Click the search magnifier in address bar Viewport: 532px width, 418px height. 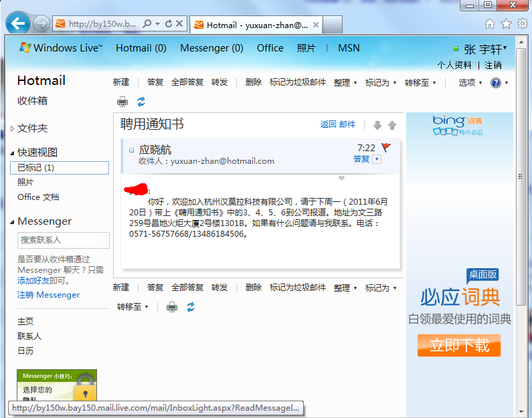click(x=147, y=23)
